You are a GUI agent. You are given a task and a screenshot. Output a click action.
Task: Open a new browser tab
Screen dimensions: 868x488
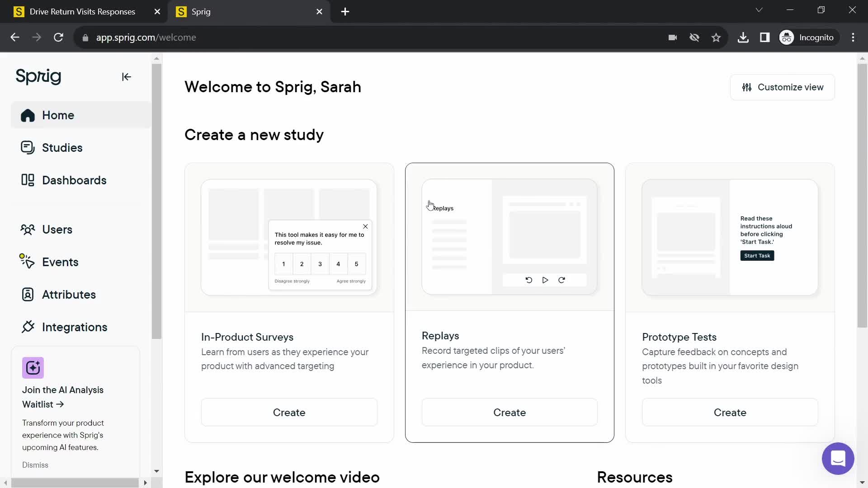tap(345, 12)
